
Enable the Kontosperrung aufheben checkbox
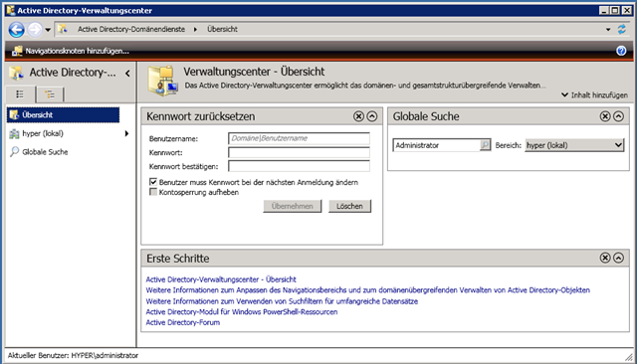pos(153,192)
